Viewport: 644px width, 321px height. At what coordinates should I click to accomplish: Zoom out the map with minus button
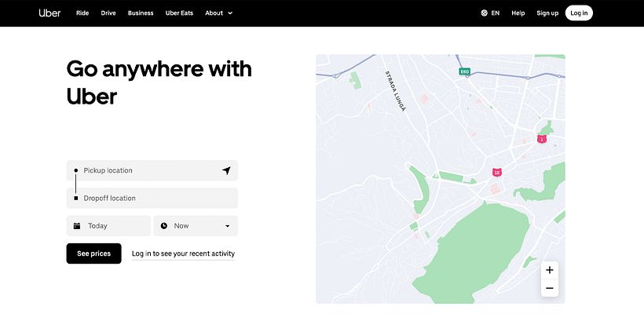tap(550, 289)
